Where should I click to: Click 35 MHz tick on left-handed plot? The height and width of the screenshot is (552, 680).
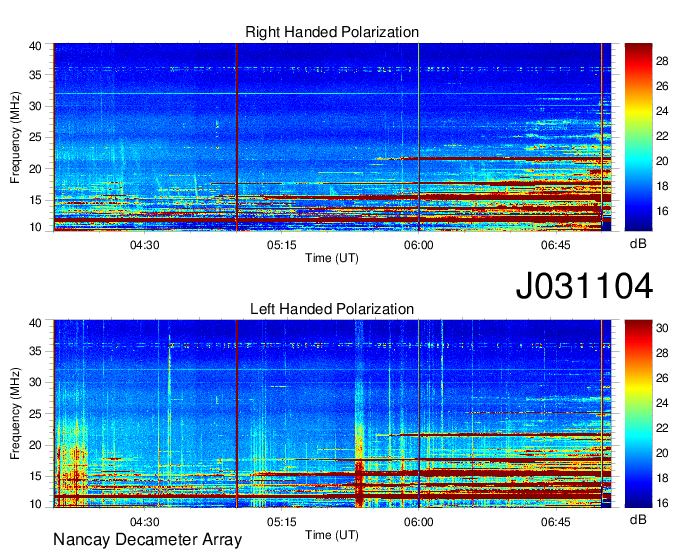[36, 351]
